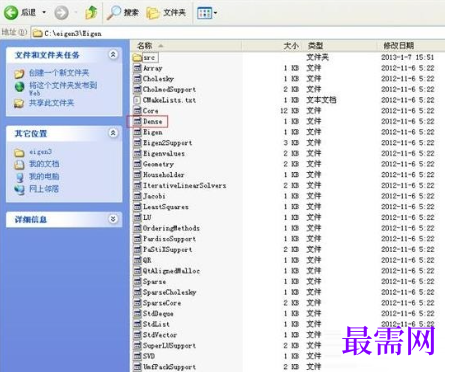Sort by Name (名称) column header
Image resolution: width=454 pixels, height=372 pixels.
pos(186,46)
